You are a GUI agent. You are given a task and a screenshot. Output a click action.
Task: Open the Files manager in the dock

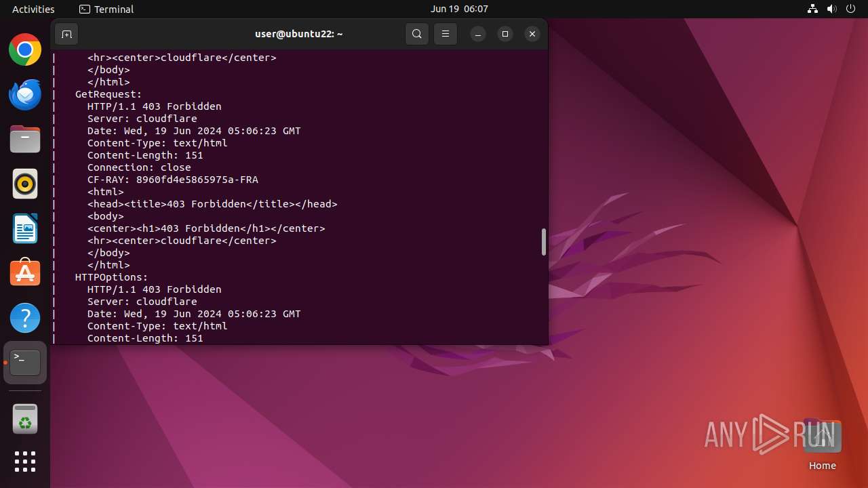25,140
